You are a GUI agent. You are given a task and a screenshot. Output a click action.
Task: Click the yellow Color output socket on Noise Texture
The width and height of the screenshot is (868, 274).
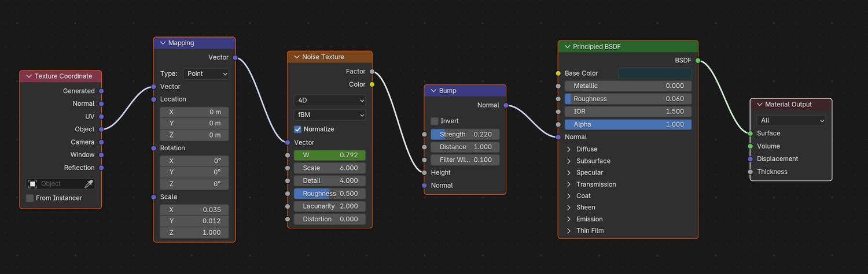372,84
